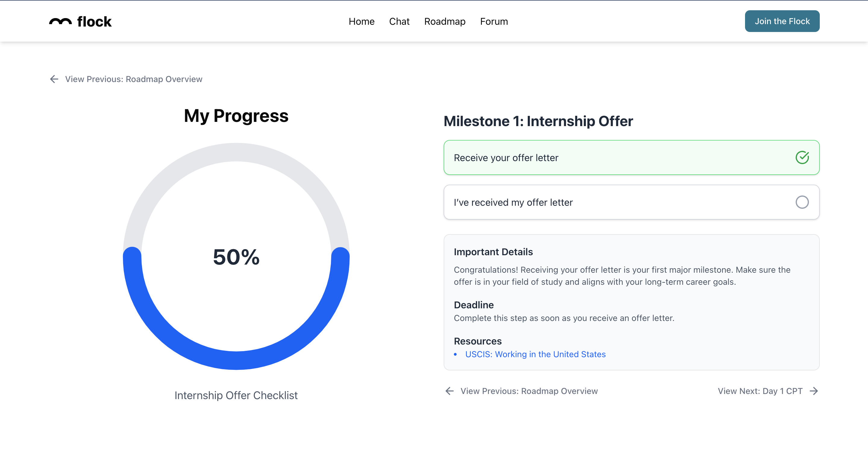
Task: Go to Chat page
Action: 399,21
